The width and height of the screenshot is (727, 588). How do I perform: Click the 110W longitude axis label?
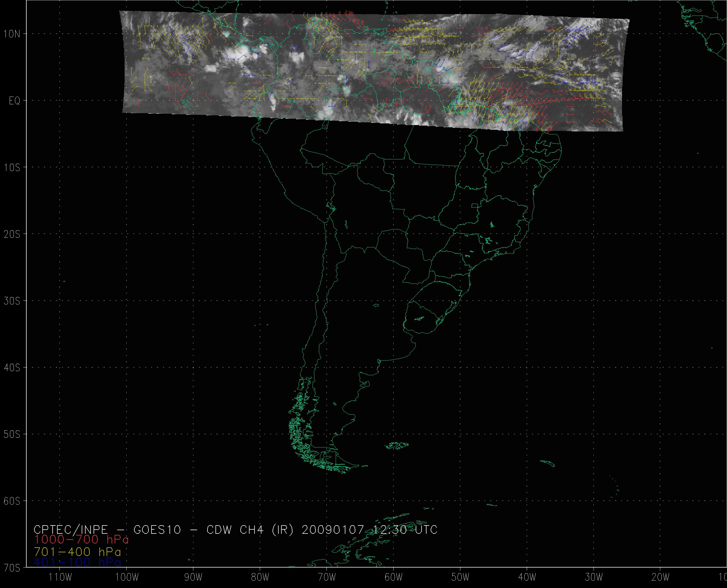(60, 577)
